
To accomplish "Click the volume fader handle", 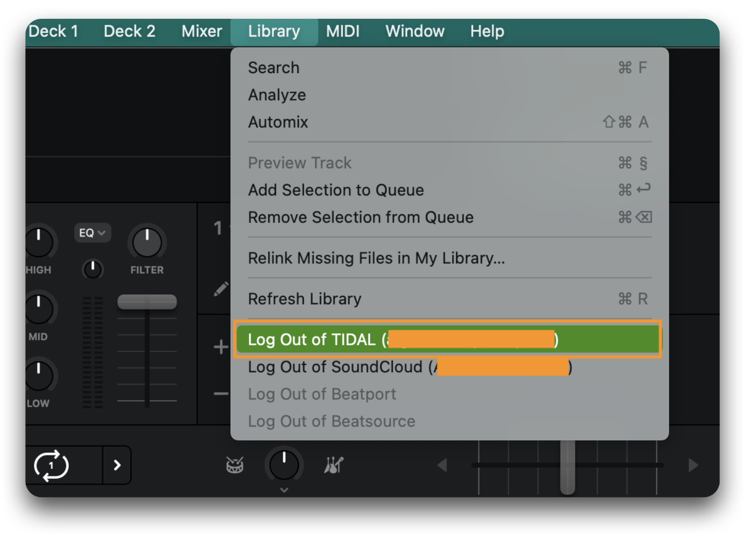I will click(x=147, y=302).
